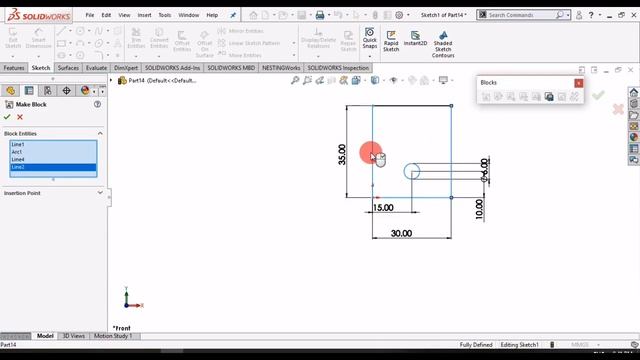Switch to the Surfaces tab
Screen dimensions: 640x360
(68, 68)
